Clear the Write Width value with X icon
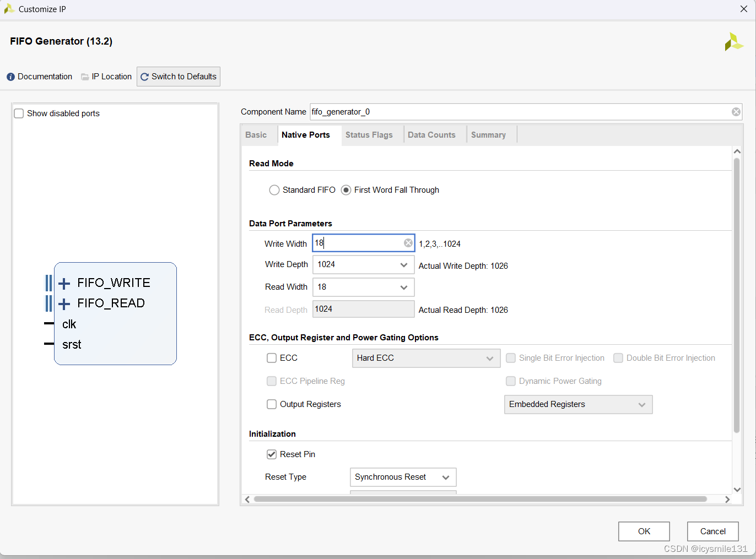The width and height of the screenshot is (756, 559). (408, 243)
